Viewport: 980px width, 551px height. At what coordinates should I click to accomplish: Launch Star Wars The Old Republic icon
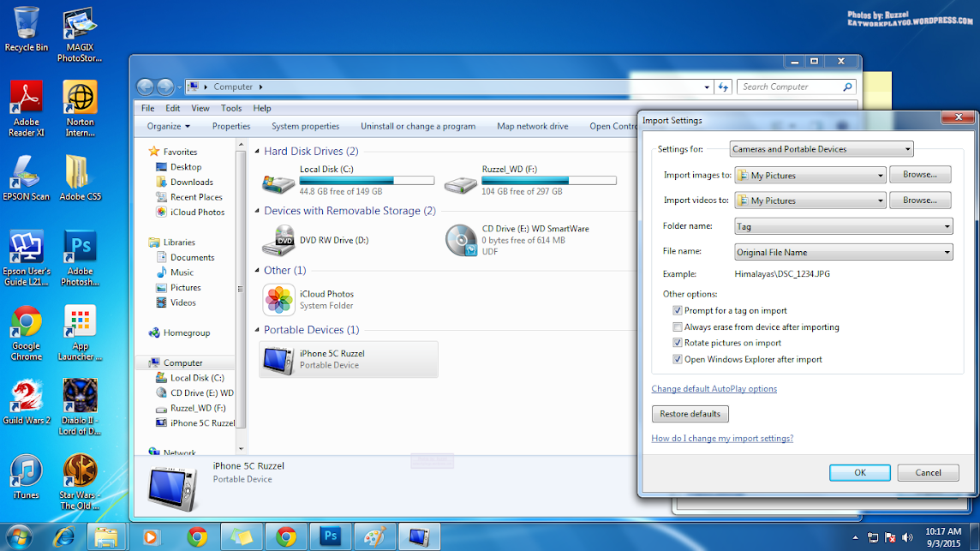click(x=80, y=482)
